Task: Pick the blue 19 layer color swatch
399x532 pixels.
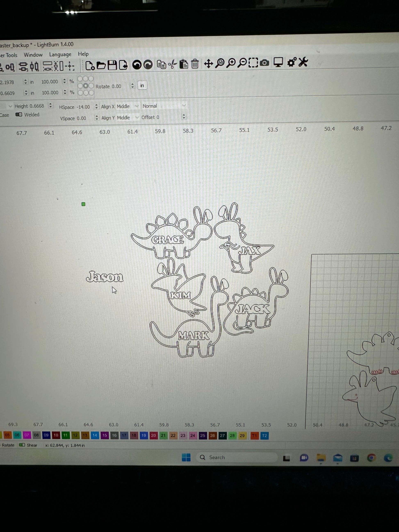Action: point(144,435)
